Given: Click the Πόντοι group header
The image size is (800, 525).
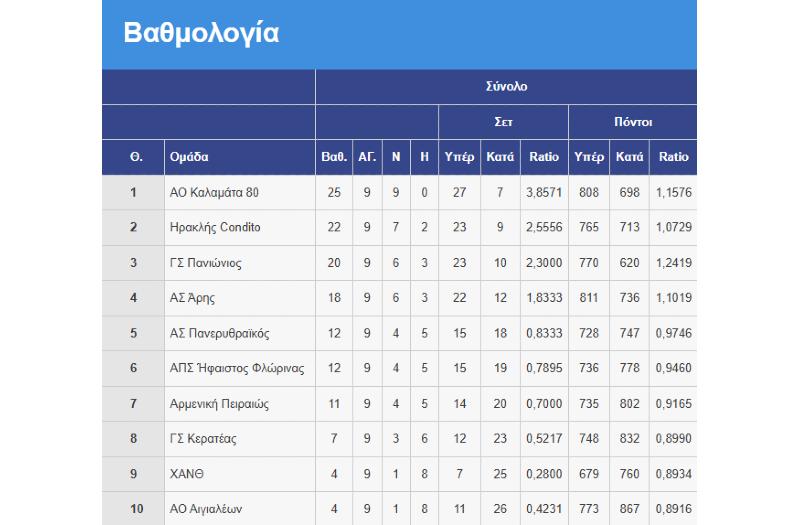Looking at the screenshot, I should [633, 122].
